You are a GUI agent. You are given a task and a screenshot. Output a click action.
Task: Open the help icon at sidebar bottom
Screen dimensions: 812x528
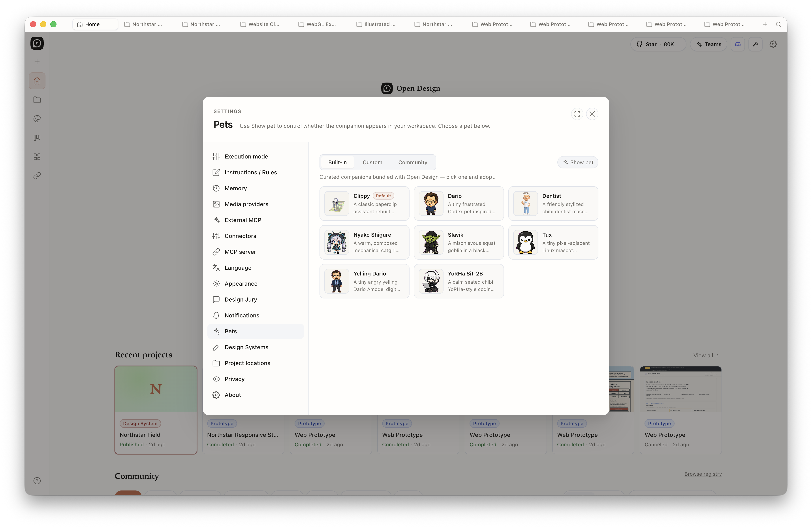pos(37,481)
